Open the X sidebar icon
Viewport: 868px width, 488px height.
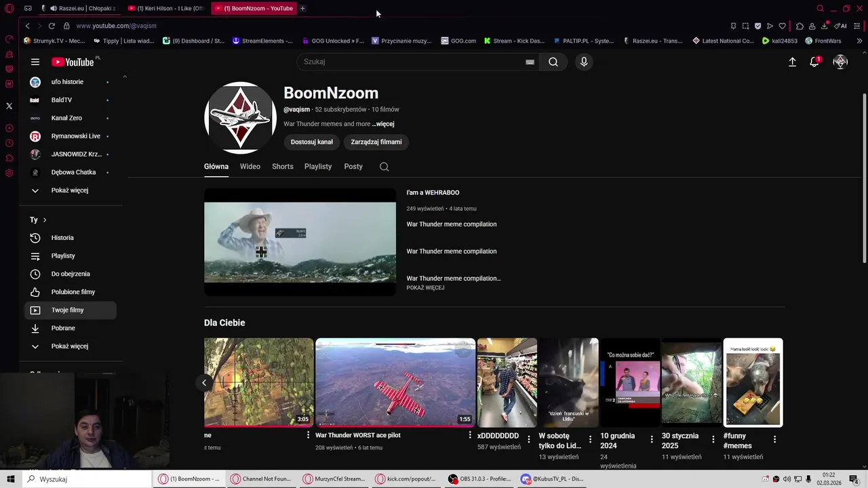coord(9,106)
